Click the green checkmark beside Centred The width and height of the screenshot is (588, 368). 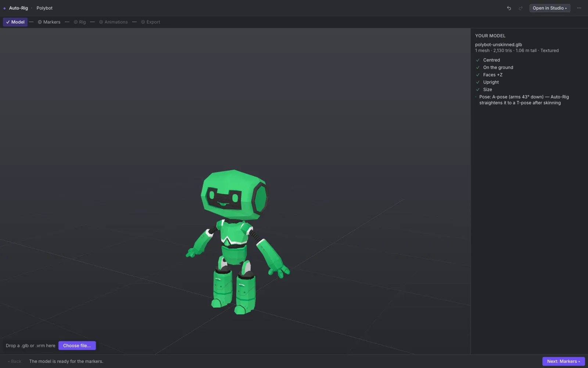(478, 60)
